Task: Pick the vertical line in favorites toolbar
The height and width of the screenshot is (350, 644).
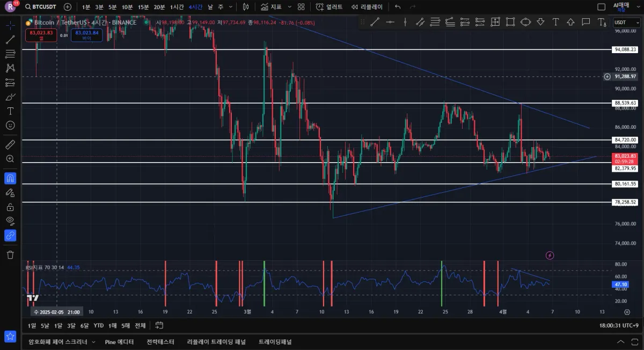Action: pos(405,22)
